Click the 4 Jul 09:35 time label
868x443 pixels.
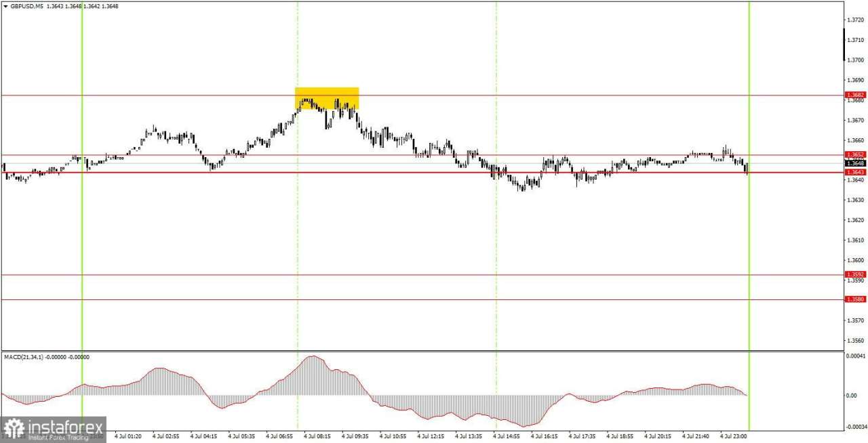(355, 437)
